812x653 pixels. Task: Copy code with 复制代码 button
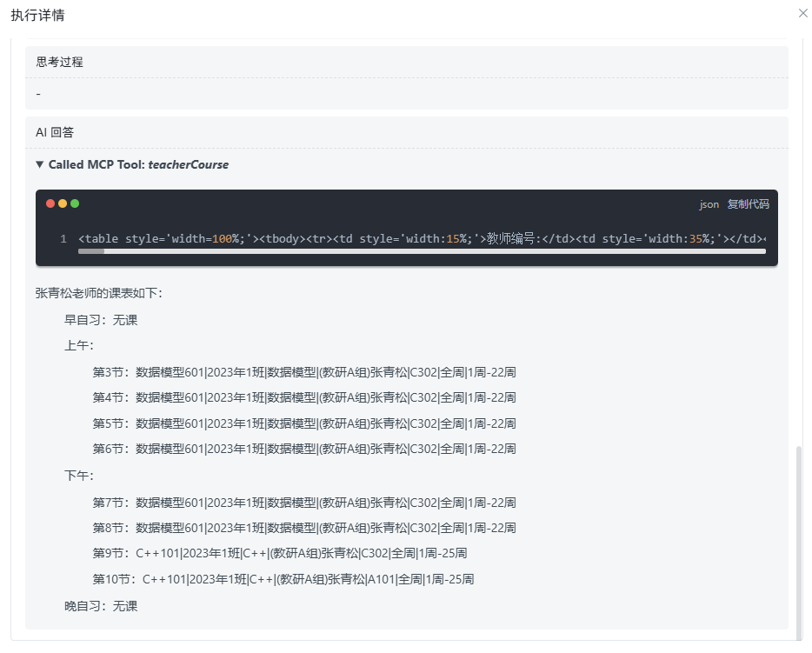[748, 204]
